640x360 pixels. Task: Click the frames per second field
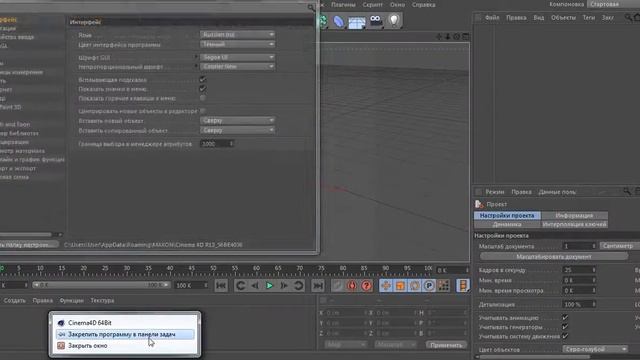(x=578, y=270)
